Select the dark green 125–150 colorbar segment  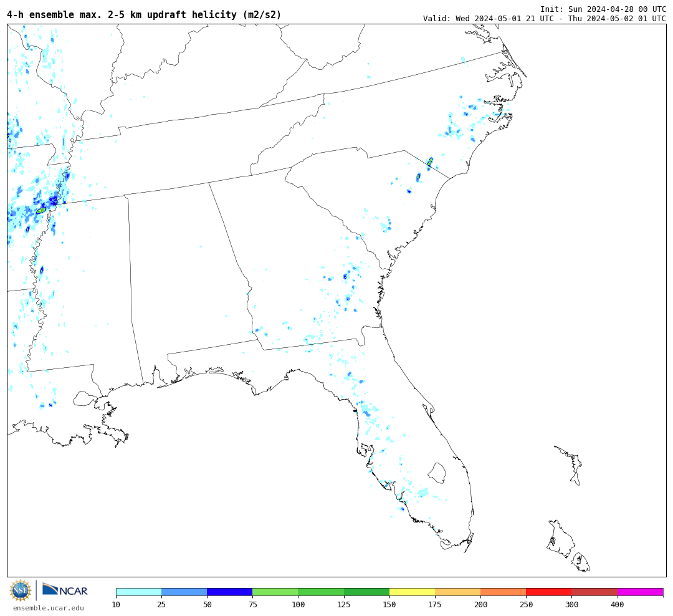click(366, 592)
